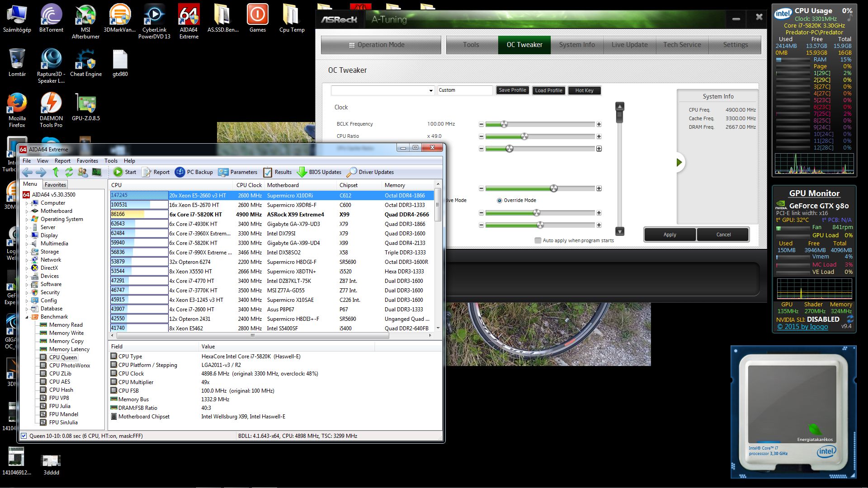Open AIDA64 Tools menu
The height and width of the screenshot is (488, 868).
[111, 161]
